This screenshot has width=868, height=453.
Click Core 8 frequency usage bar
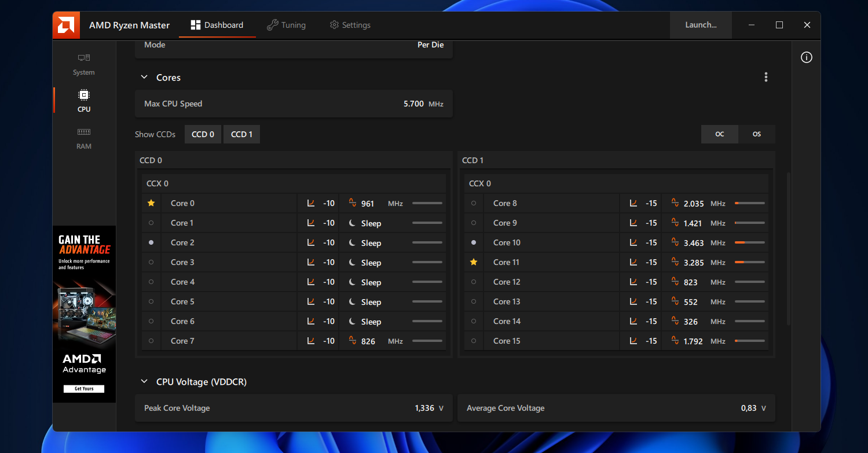(750, 203)
